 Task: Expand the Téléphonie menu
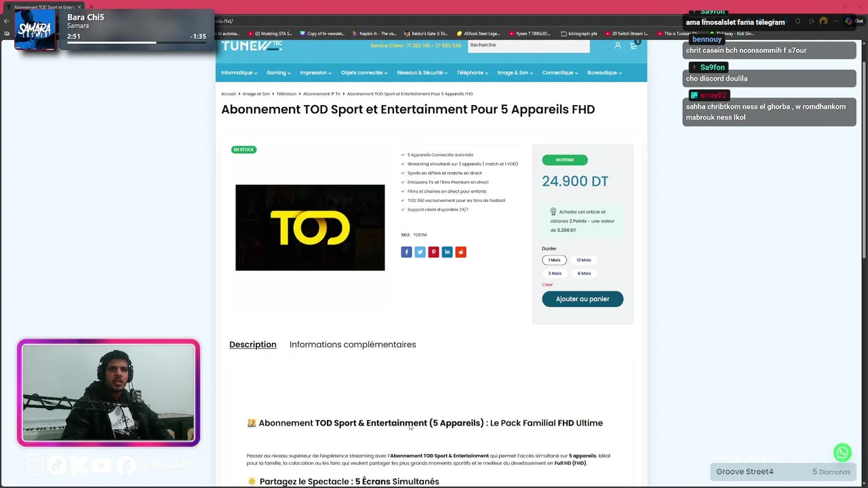coord(472,73)
